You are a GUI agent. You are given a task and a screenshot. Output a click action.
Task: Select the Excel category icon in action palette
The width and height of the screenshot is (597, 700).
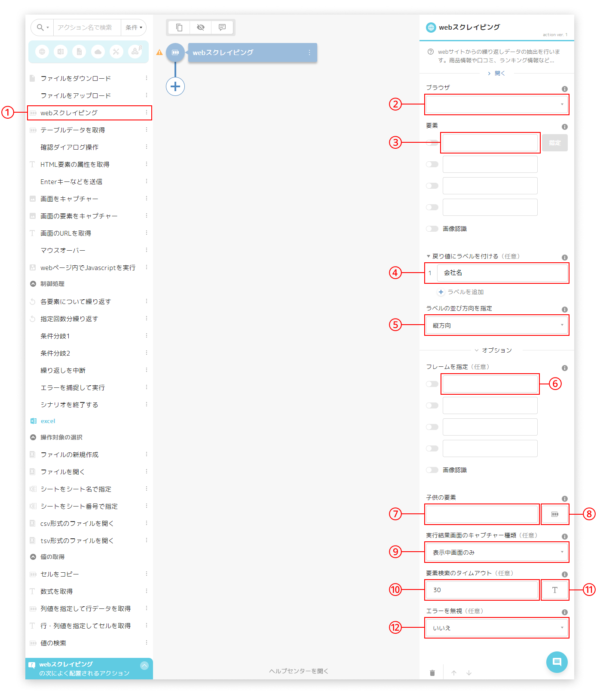coord(61,52)
